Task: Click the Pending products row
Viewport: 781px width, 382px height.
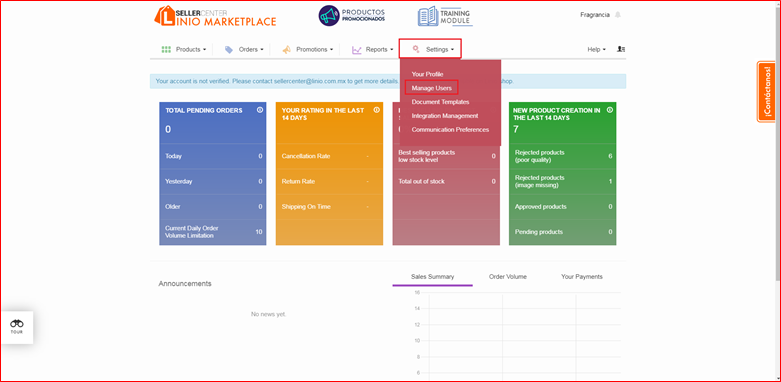Action: coord(562,232)
